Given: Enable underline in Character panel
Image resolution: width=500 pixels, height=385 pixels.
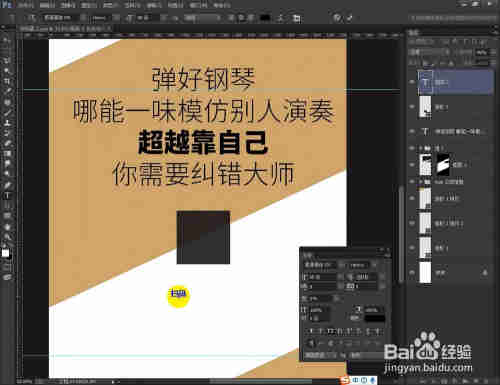Looking at the screenshot, I should 368,331.
